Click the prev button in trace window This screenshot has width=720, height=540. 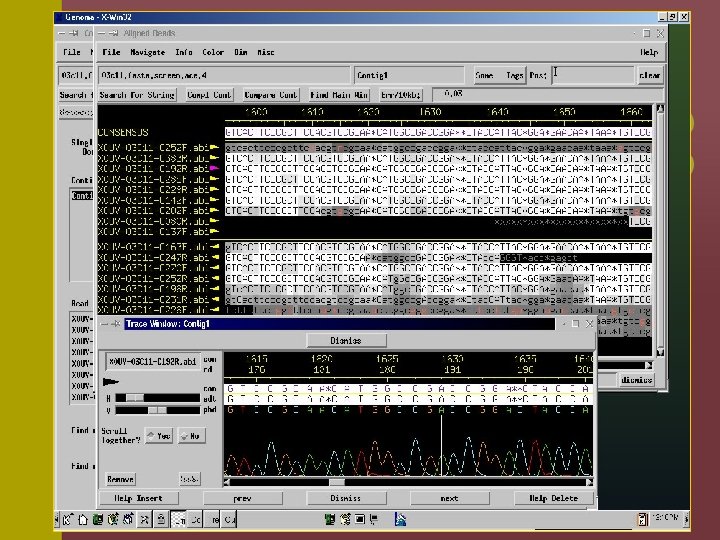point(241,498)
